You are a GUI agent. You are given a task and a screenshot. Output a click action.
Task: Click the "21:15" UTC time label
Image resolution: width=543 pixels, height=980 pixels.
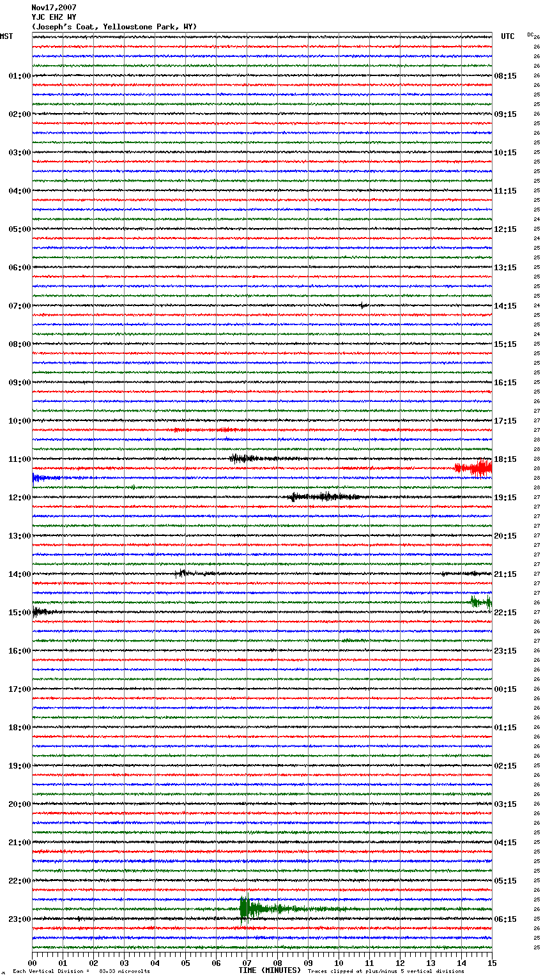[x=505, y=574]
